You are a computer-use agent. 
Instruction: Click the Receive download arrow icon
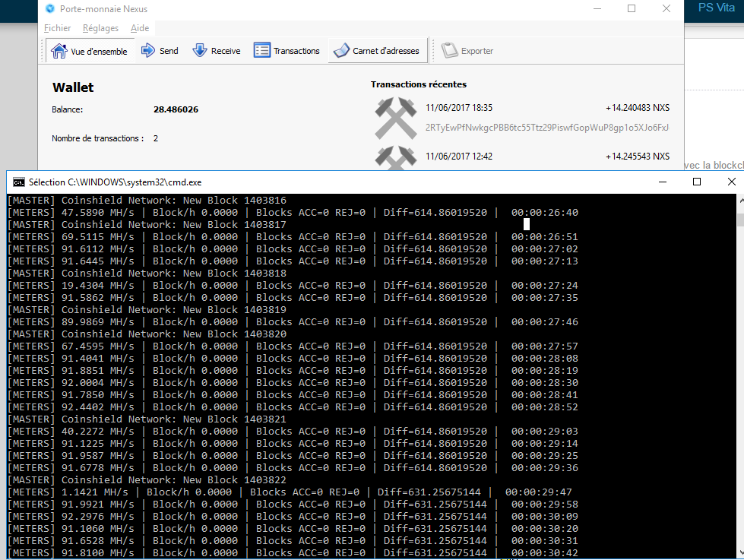[200, 51]
